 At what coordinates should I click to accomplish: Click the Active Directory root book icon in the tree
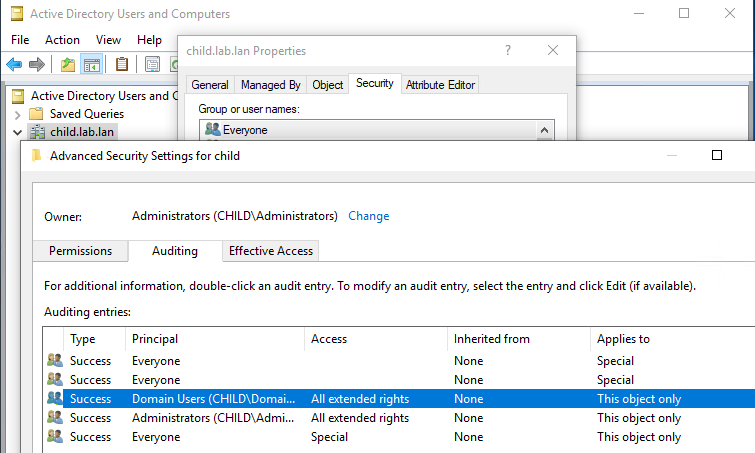[x=18, y=96]
